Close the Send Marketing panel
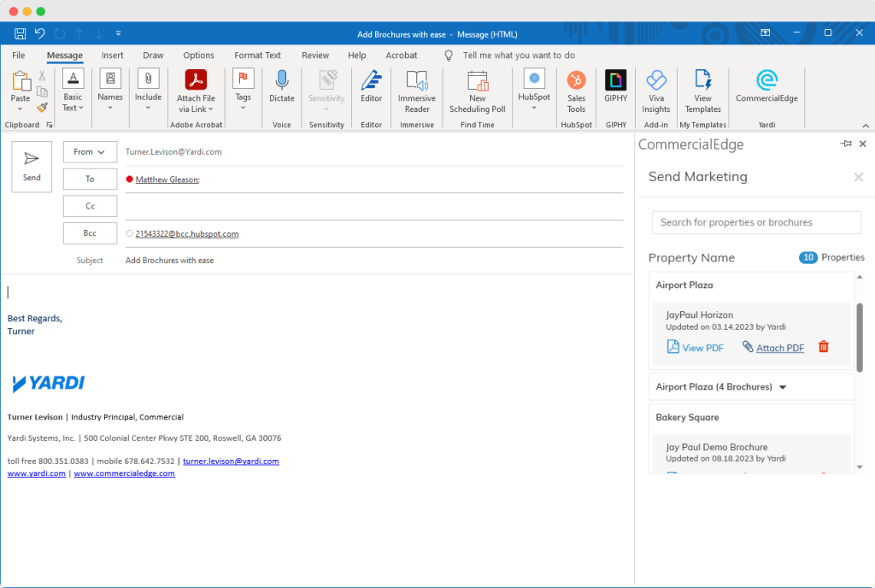This screenshot has height=588, width=875. tap(858, 178)
